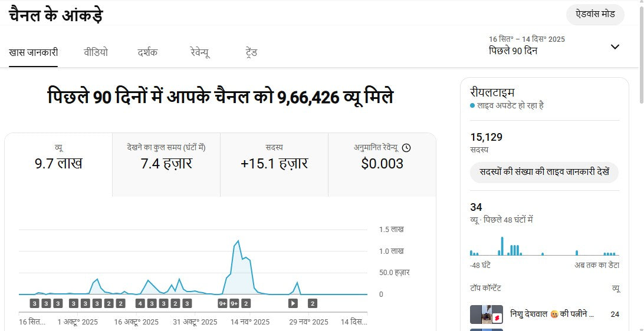This screenshot has height=331, width=644.
Task: Click the first 9+ marker below the chart
Action: [x=223, y=303]
